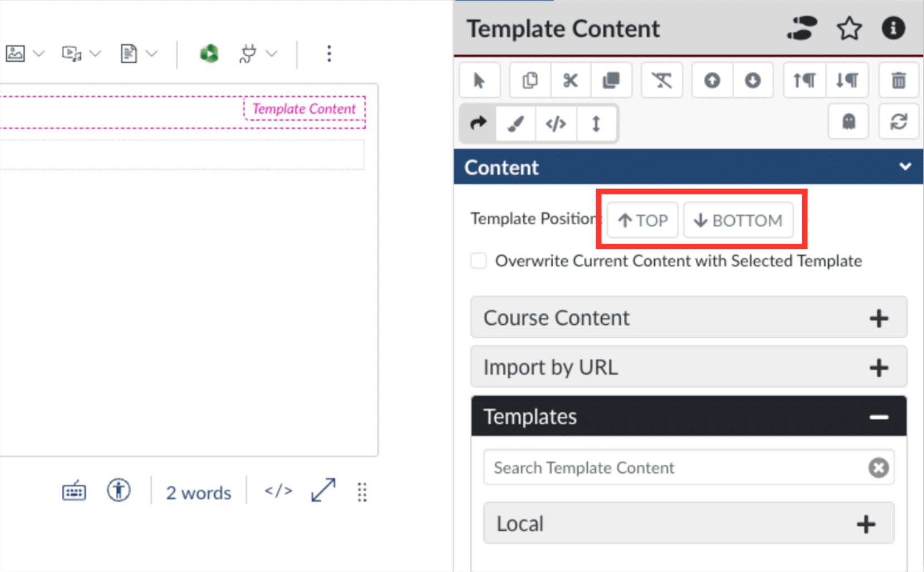924x572 pixels.
Task: Expand the Local templates section
Action: point(866,523)
